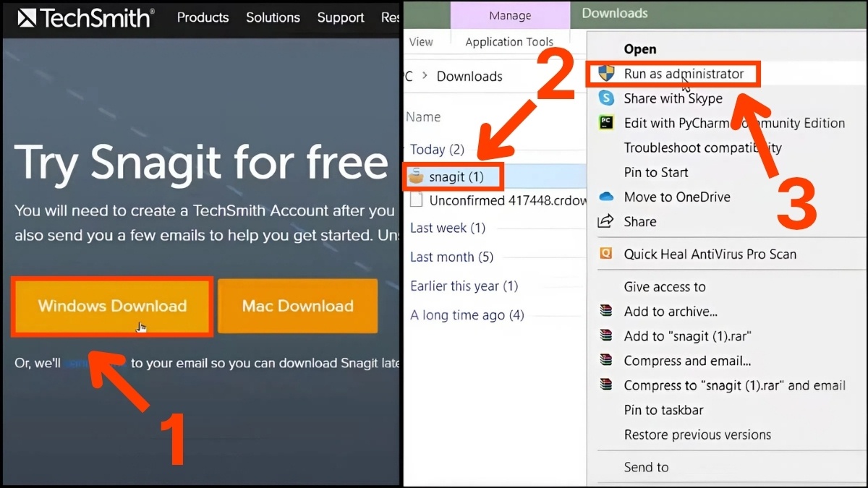
Task: Click the PyCharm icon in context menu
Action: coord(606,123)
